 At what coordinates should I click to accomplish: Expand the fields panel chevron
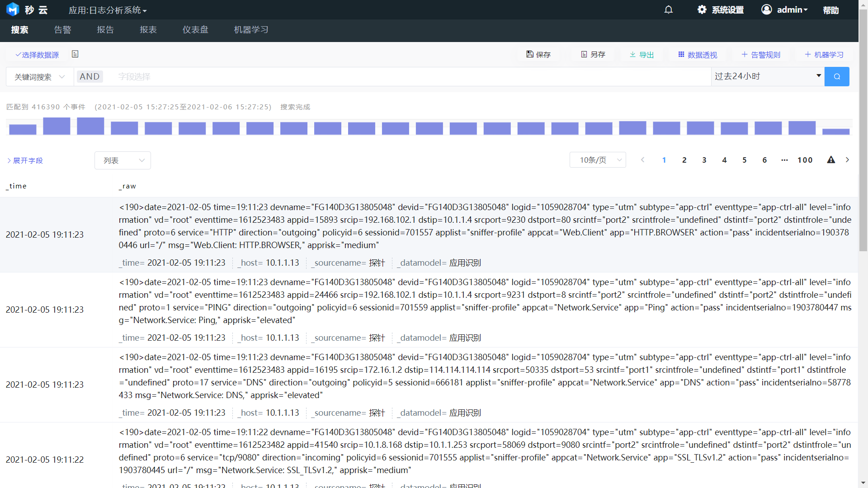click(x=9, y=160)
